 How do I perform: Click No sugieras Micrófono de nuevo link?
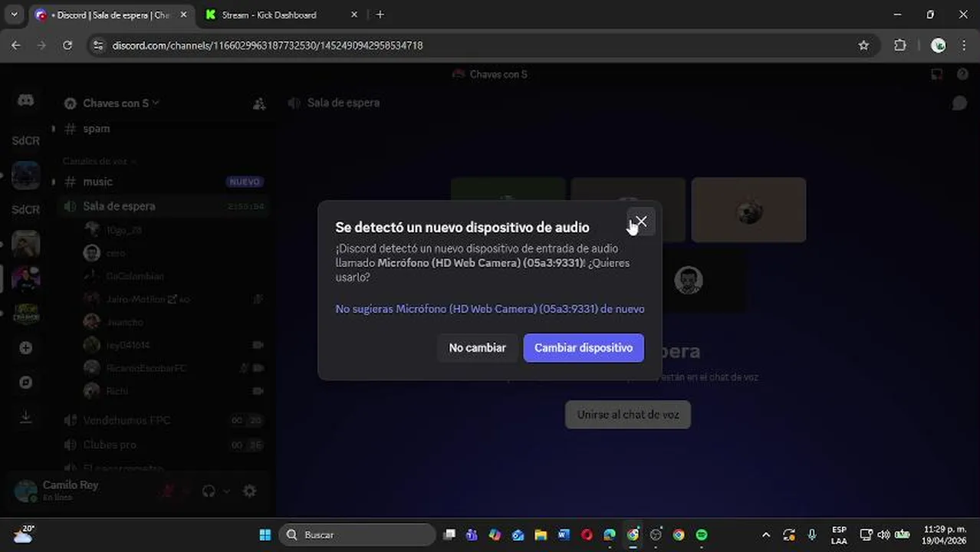coord(490,309)
